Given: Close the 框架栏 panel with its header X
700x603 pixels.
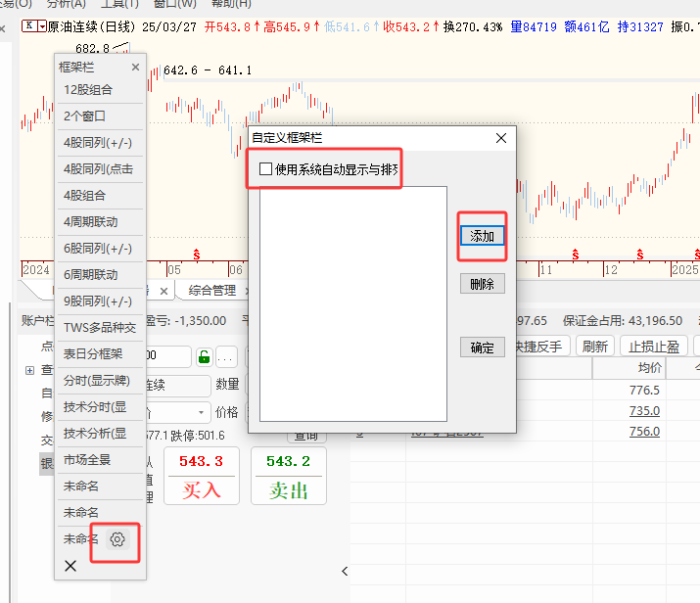Looking at the screenshot, I should point(135,68).
